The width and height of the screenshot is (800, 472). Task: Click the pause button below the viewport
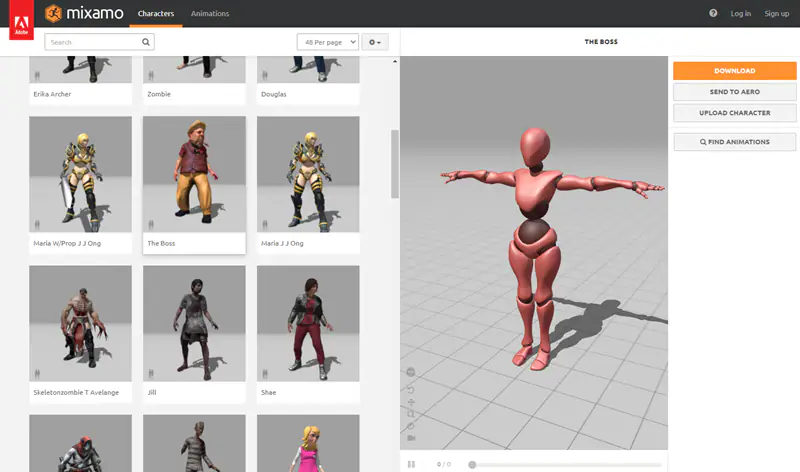(411, 464)
